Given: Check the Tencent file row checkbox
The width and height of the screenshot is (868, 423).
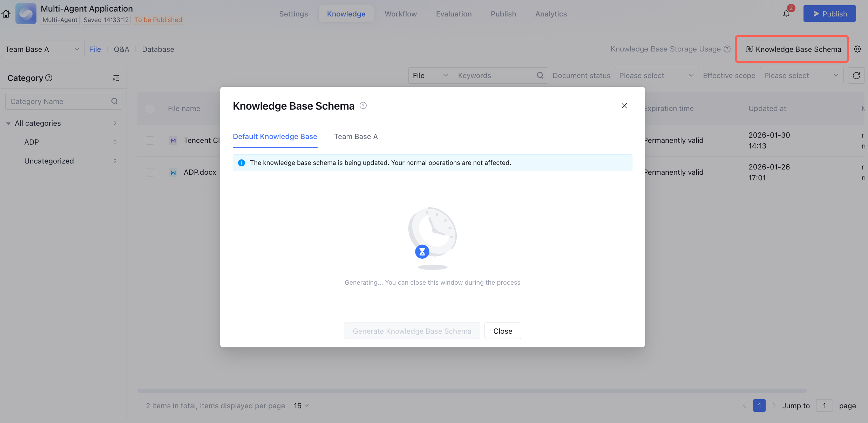Looking at the screenshot, I should (150, 140).
